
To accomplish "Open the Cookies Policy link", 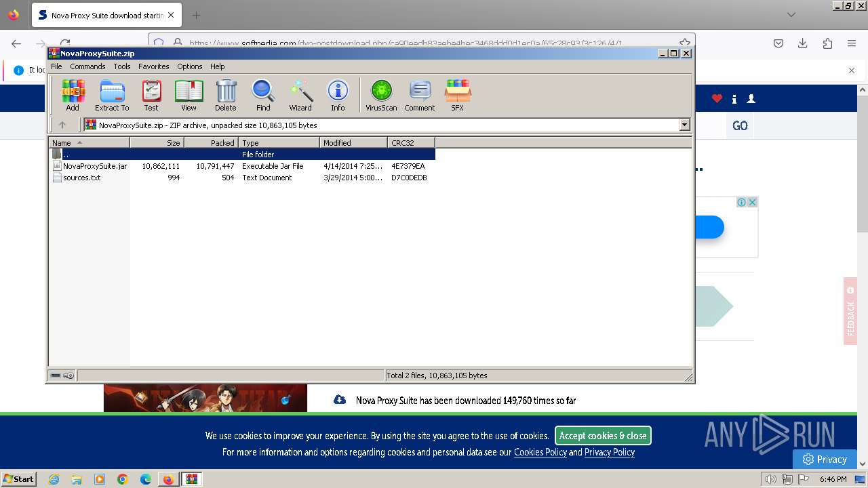I will tap(540, 452).
